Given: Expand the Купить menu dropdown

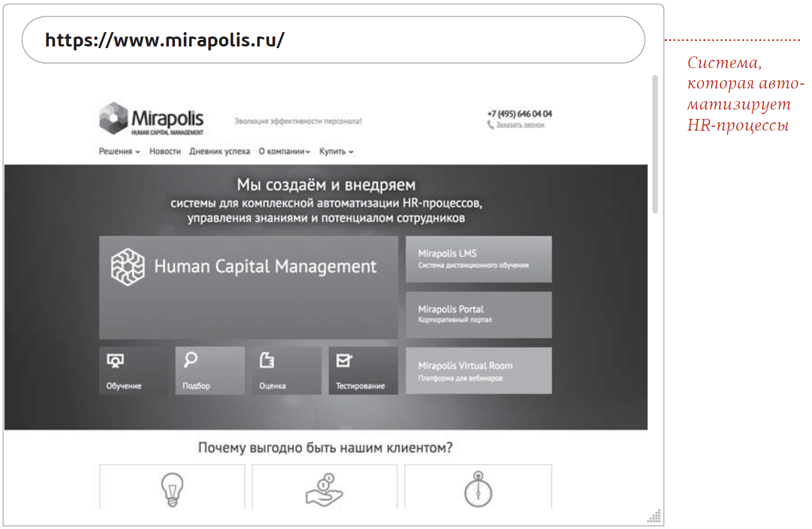Looking at the screenshot, I should point(336,151).
